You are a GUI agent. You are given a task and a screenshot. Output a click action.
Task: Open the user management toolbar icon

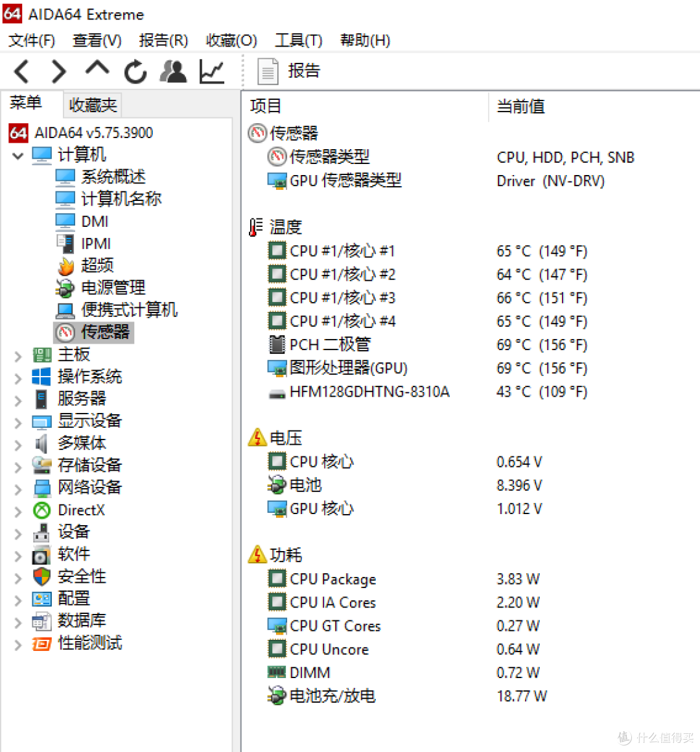click(173, 71)
